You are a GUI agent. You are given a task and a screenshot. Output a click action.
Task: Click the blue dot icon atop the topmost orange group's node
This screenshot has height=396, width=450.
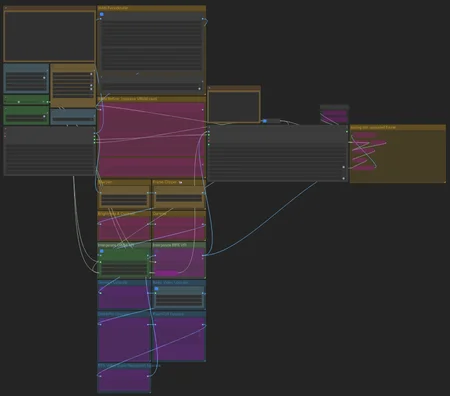(x=102, y=14)
